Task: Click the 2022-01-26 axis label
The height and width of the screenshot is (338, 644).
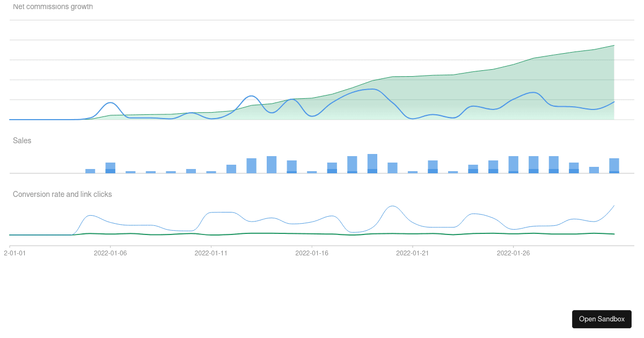Action: (513, 253)
